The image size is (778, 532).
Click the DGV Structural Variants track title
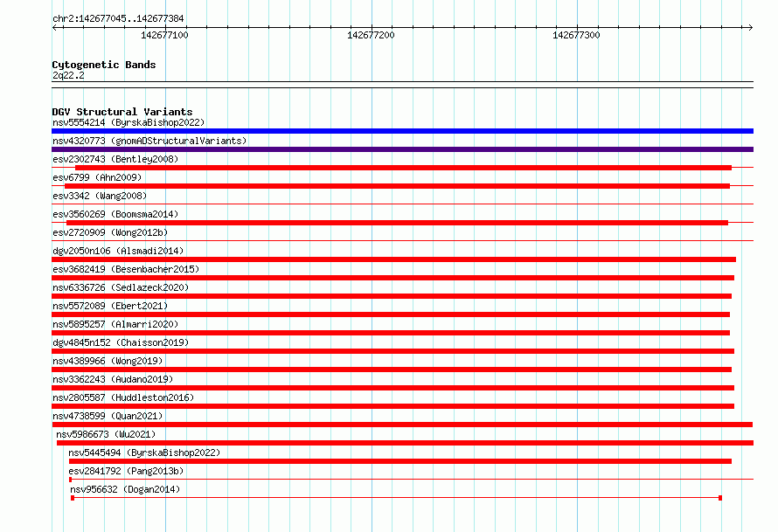click(x=122, y=112)
